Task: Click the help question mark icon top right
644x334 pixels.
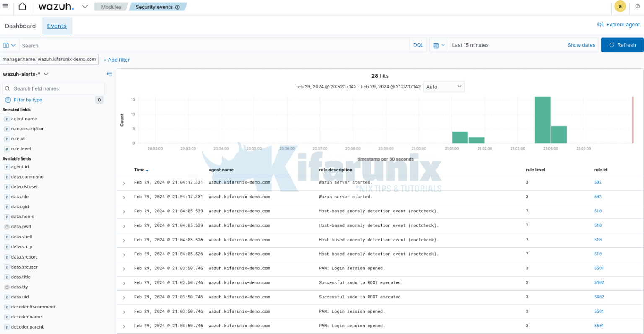Action: tap(638, 6)
